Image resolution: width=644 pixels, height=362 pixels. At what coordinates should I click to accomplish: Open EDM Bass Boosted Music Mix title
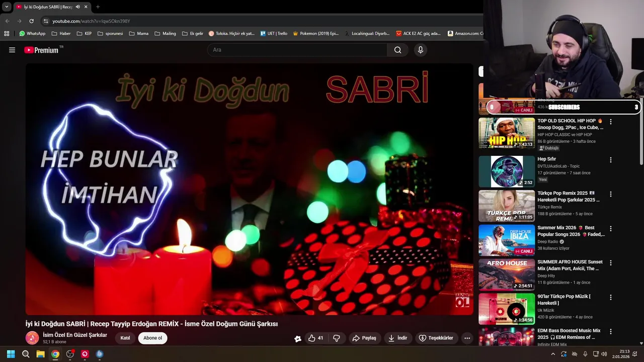[569, 334]
